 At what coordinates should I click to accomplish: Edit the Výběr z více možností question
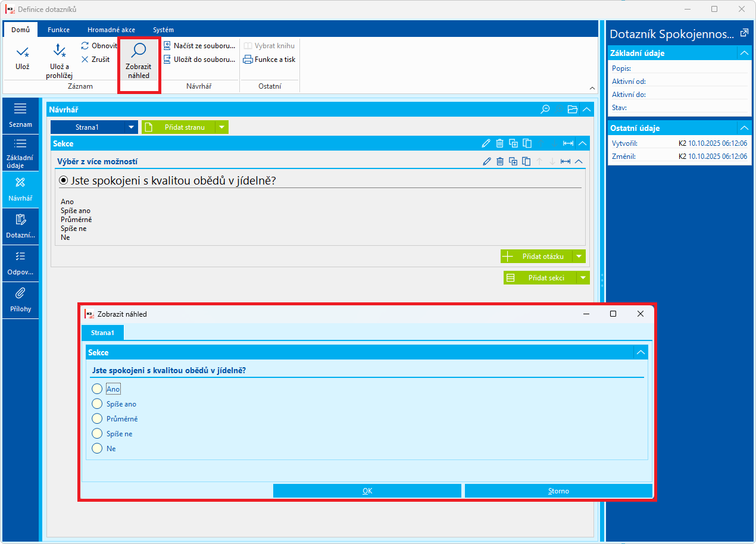[x=487, y=161]
